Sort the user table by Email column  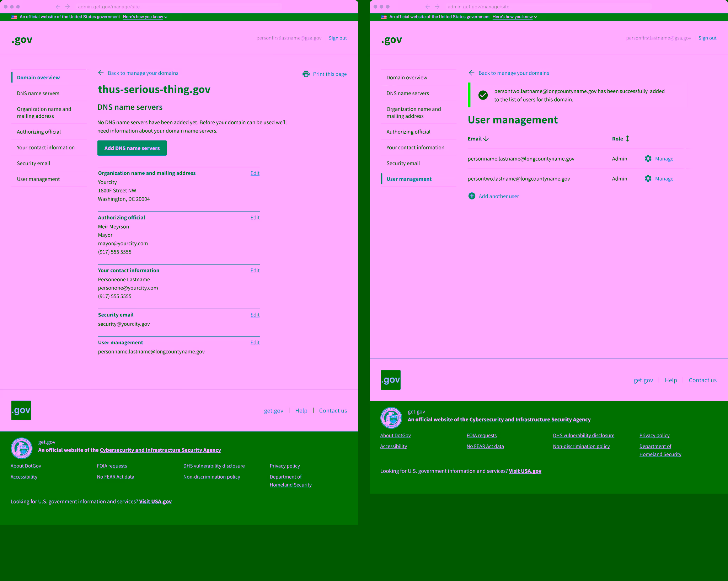coord(478,139)
